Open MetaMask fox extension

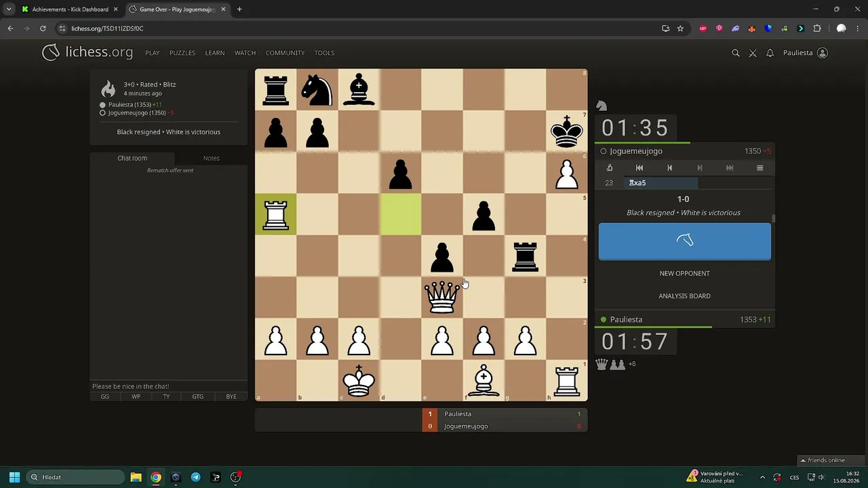[751, 28]
